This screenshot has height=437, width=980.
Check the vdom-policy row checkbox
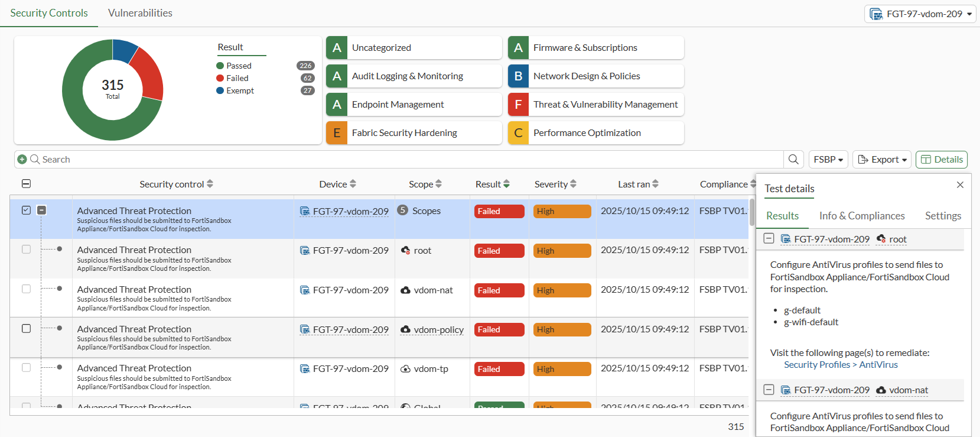coord(26,328)
